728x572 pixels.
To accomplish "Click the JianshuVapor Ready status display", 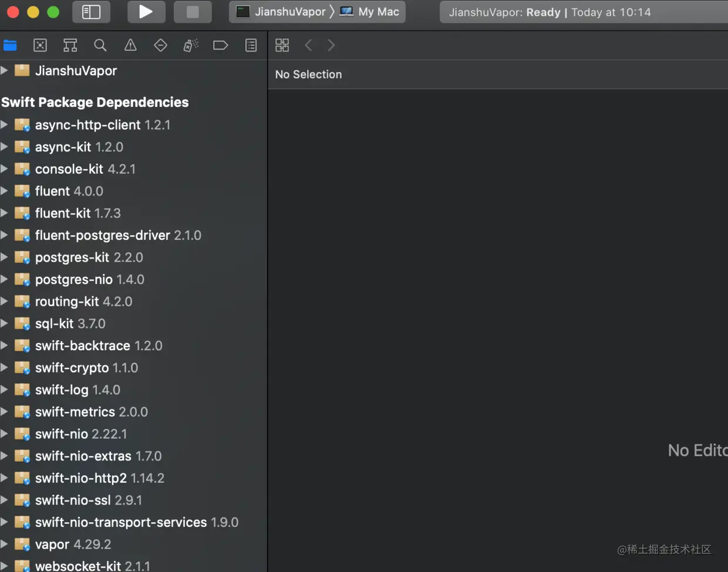I will click(584, 12).
